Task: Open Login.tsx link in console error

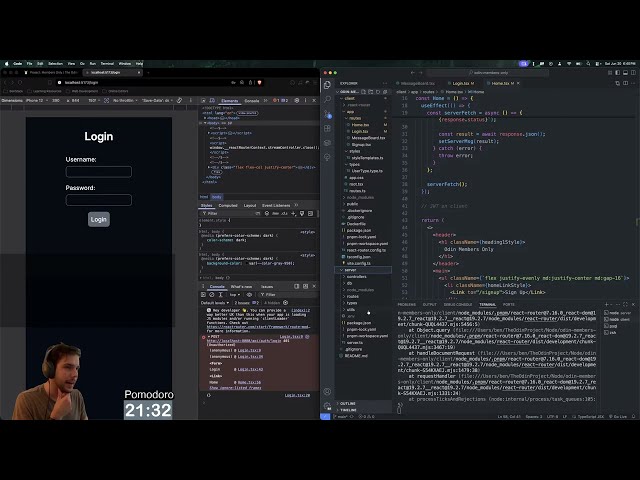Action: pos(291,337)
